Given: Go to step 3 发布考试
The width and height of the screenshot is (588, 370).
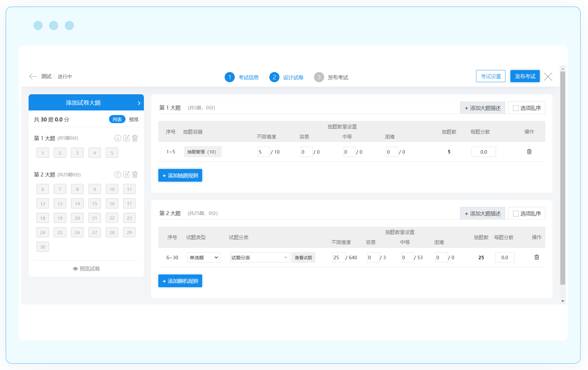Looking at the screenshot, I should coord(331,77).
